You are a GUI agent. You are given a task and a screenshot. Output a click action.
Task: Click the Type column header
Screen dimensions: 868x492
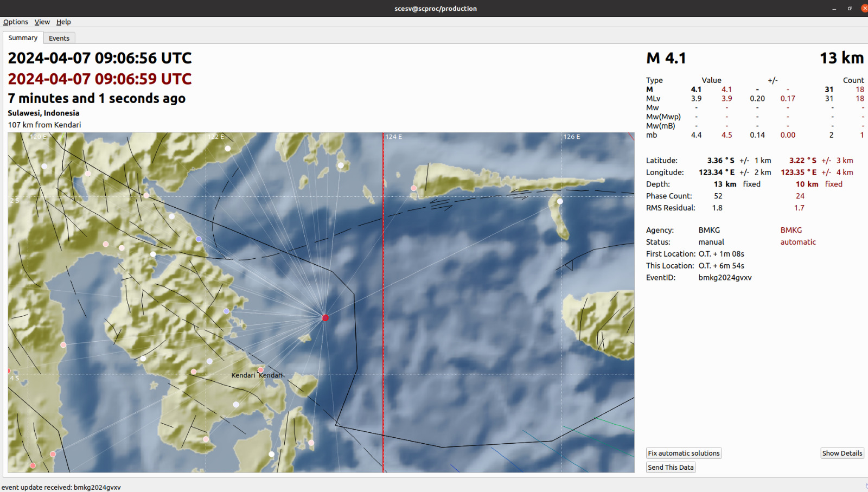(x=654, y=80)
